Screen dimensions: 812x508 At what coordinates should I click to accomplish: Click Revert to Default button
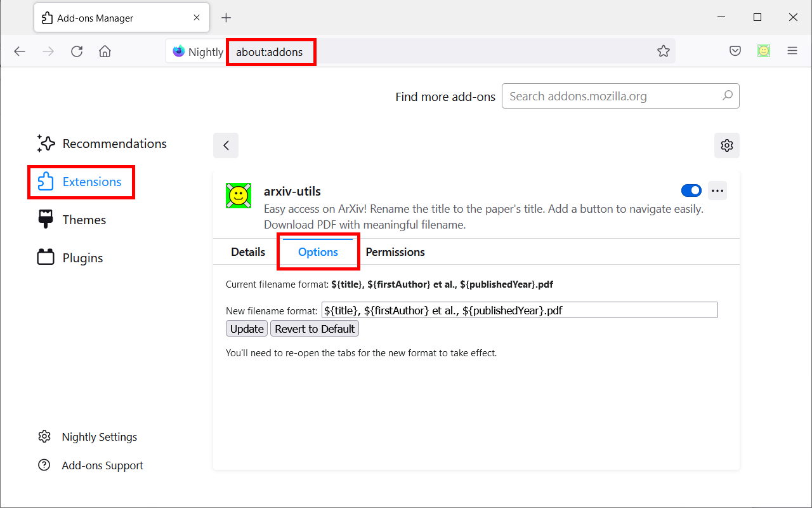tap(315, 328)
